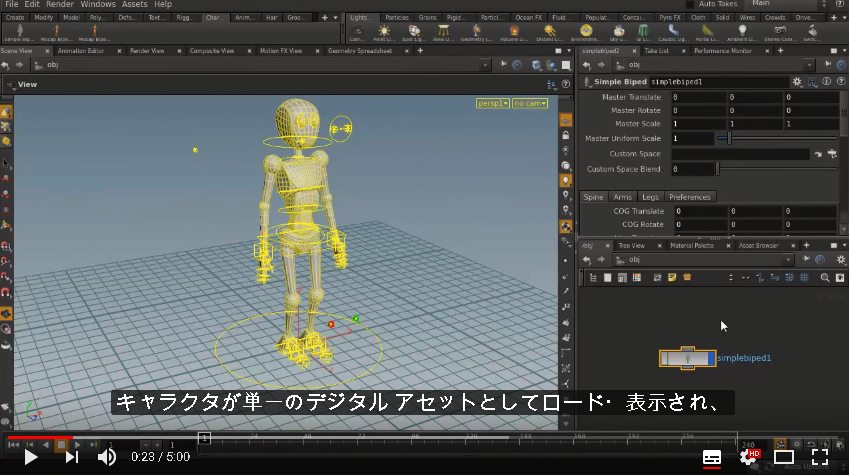849x476 pixels.
Task: Open the persp1 viewport dropdown
Action: (x=493, y=103)
